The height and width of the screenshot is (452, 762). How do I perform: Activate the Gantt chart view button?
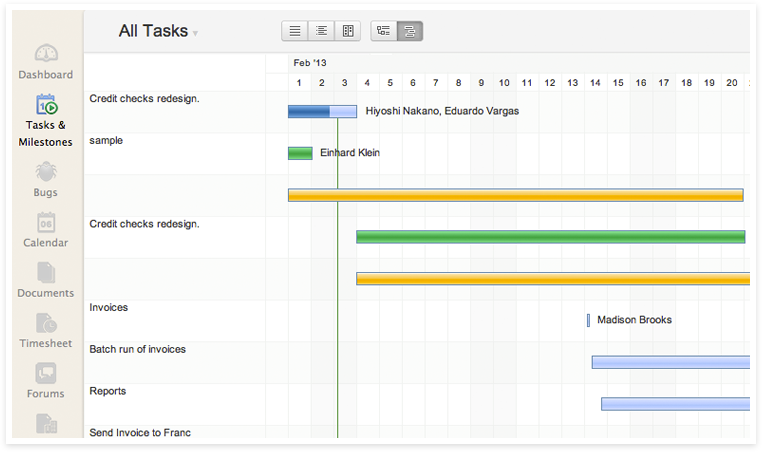pos(410,31)
